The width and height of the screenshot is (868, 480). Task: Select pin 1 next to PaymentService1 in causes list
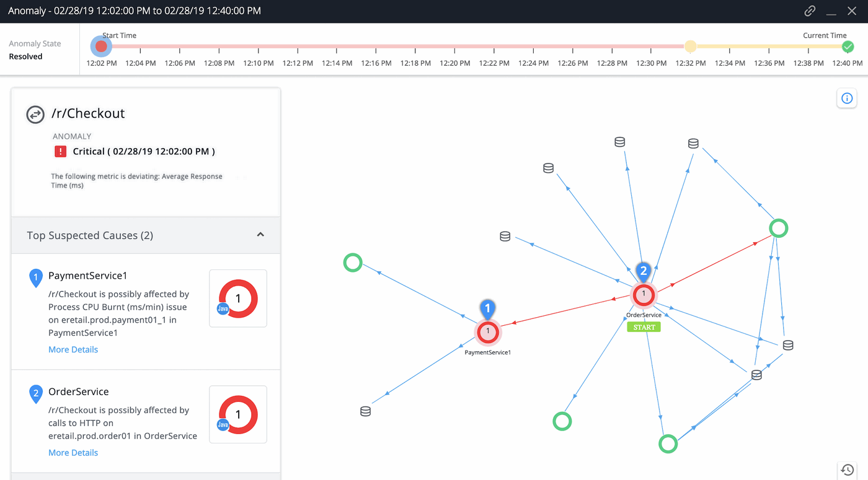click(x=36, y=278)
